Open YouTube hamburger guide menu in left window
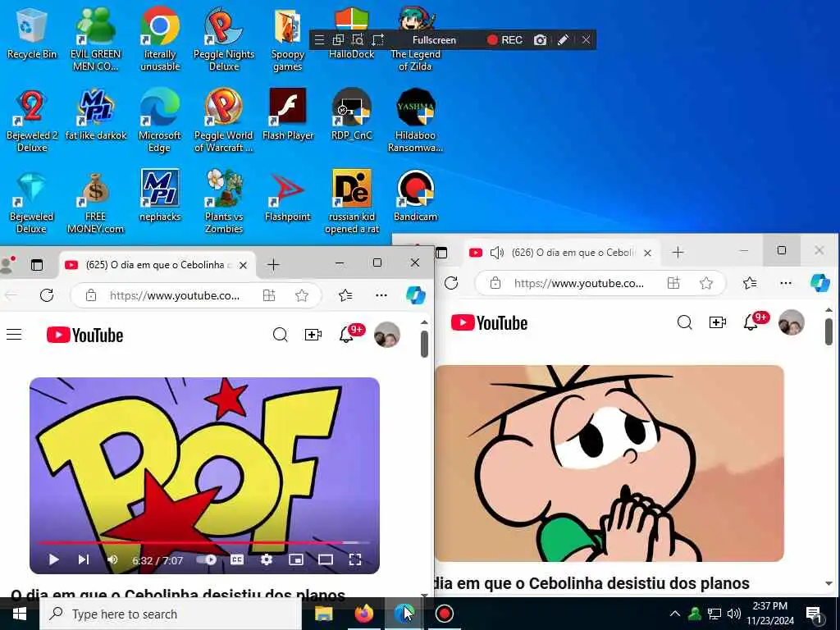This screenshot has height=630, width=840. coord(14,335)
